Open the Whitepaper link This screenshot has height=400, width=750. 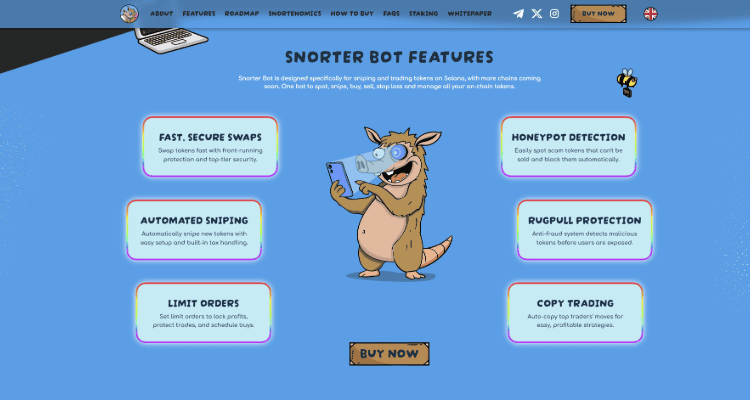point(470,14)
